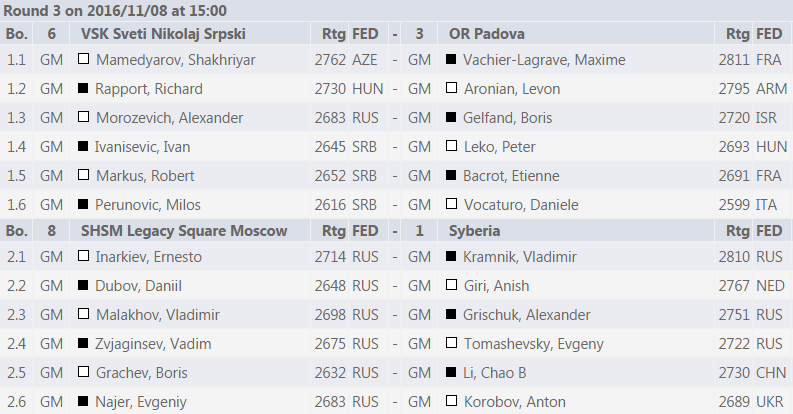793x414 pixels.
Task: Click white piece icon beside Korobov, Anton
Action: click(454, 402)
